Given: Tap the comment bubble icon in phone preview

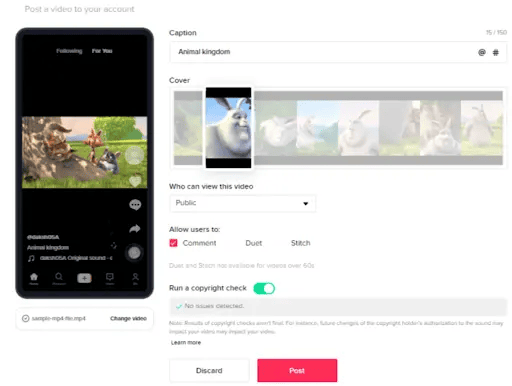Looking at the screenshot, I should tap(135, 205).
